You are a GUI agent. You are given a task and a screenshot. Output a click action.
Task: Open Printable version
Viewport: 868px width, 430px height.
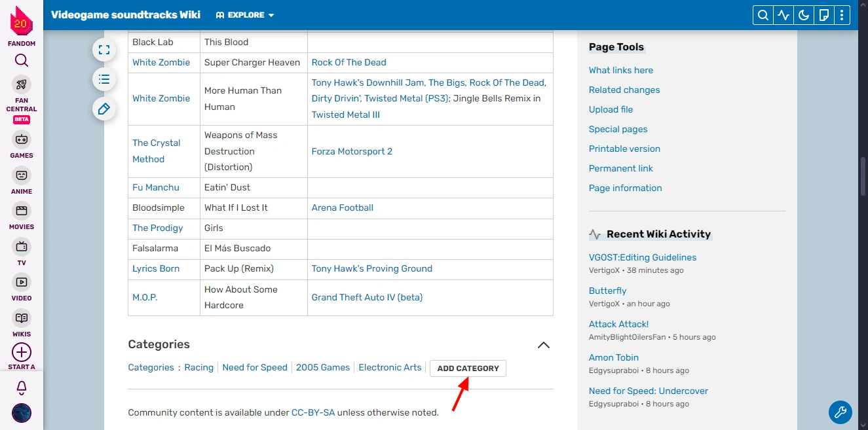(624, 149)
